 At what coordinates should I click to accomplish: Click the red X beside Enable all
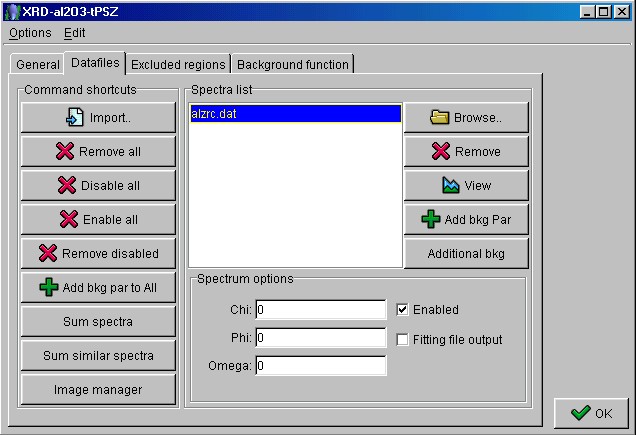click(69, 220)
